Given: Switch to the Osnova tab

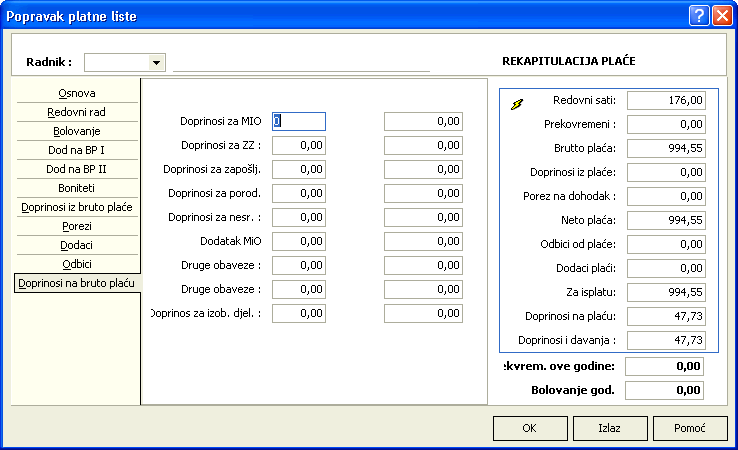Looking at the screenshot, I should click(x=77, y=93).
